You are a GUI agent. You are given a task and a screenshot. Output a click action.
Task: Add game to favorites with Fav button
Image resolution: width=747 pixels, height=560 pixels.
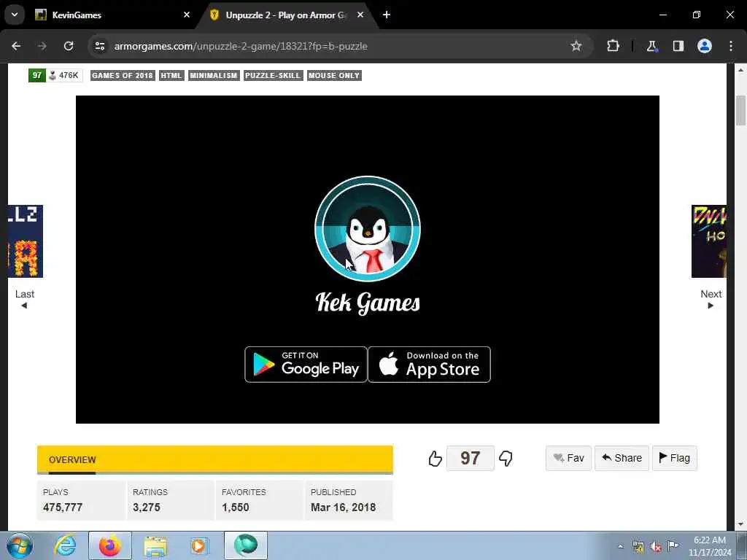(568, 458)
